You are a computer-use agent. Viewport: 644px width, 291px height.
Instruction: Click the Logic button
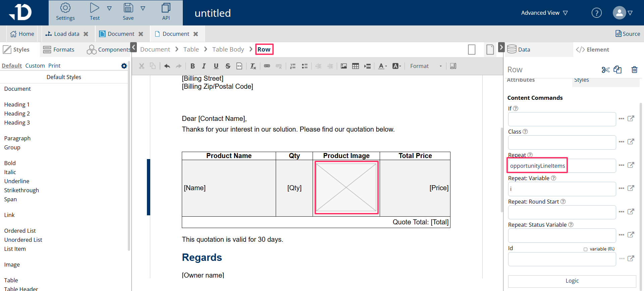tap(572, 281)
